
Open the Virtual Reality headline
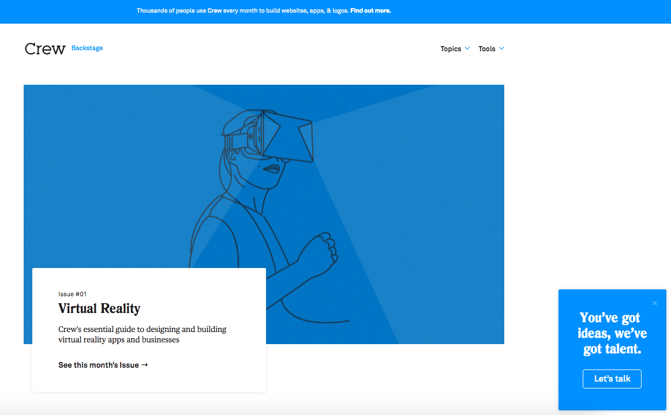coord(99,309)
